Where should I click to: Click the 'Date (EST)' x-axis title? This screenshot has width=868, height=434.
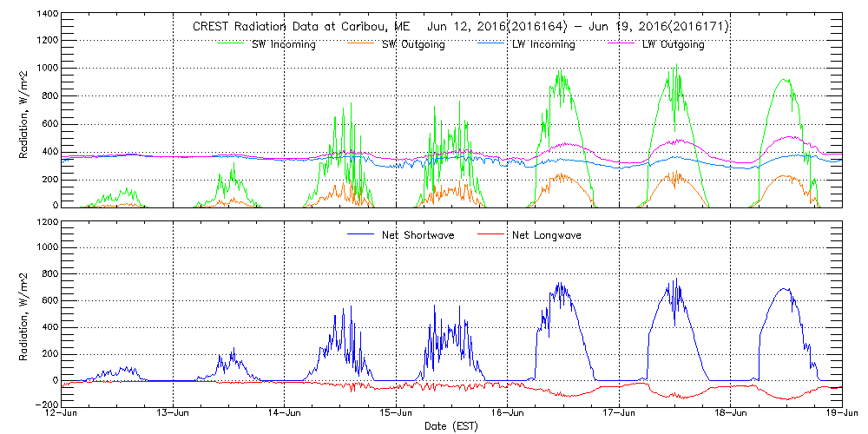click(x=452, y=426)
